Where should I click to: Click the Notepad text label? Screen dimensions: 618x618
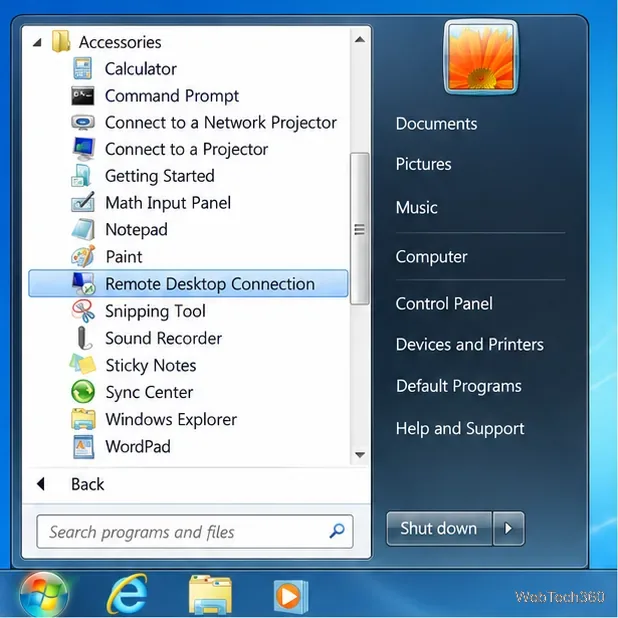136,230
